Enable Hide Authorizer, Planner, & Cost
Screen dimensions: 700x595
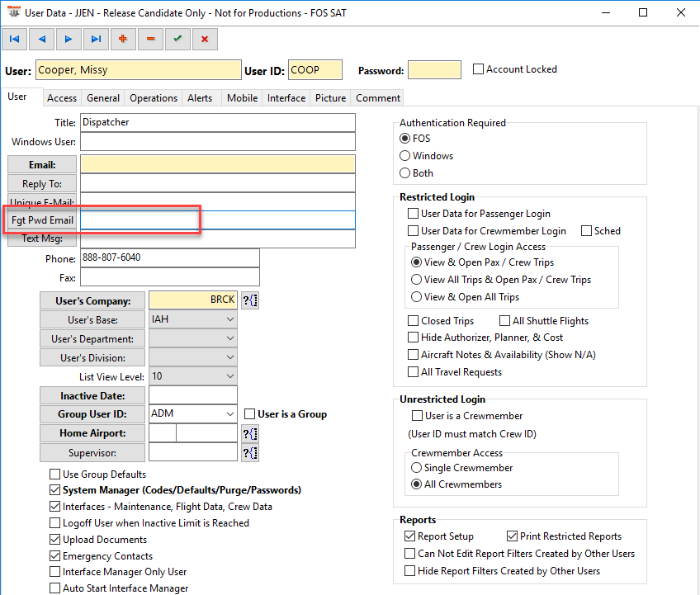[x=413, y=338]
